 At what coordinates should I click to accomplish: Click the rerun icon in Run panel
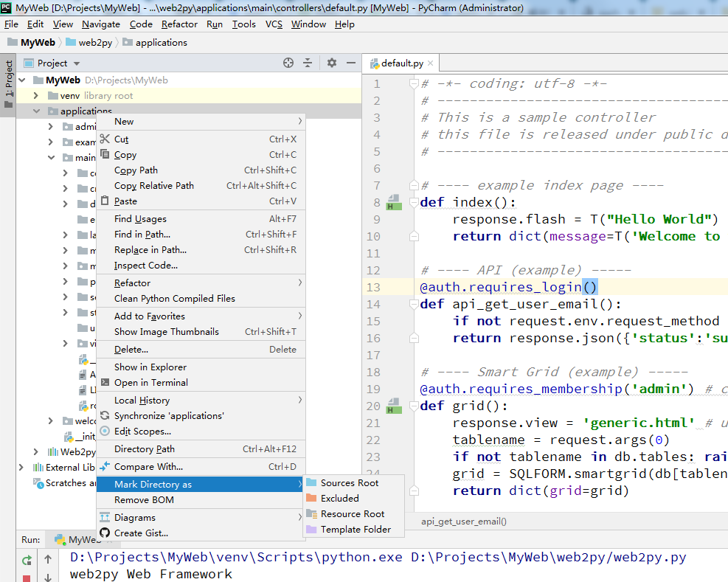point(27,560)
